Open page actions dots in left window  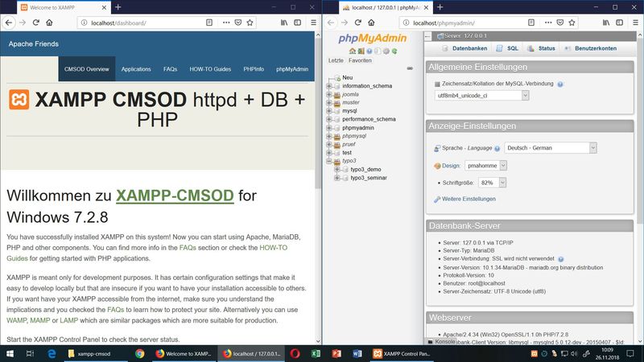click(x=226, y=23)
